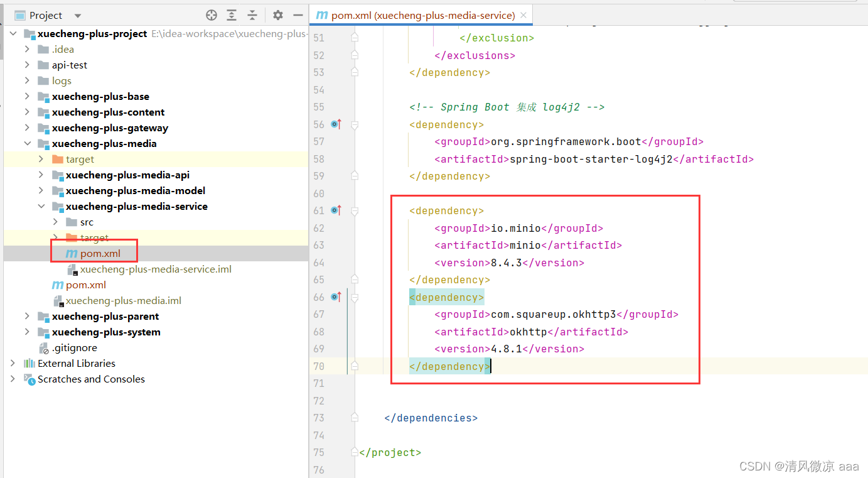Open Project panel settings gear
The width and height of the screenshot is (868, 478).
(x=278, y=15)
